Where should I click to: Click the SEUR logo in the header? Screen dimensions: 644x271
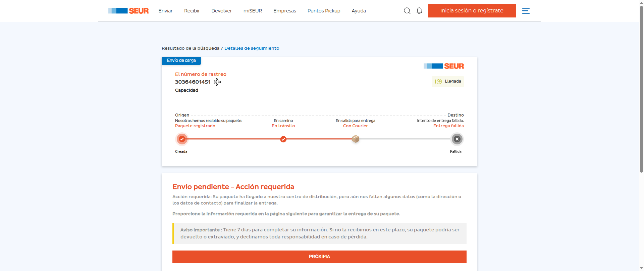click(128, 11)
